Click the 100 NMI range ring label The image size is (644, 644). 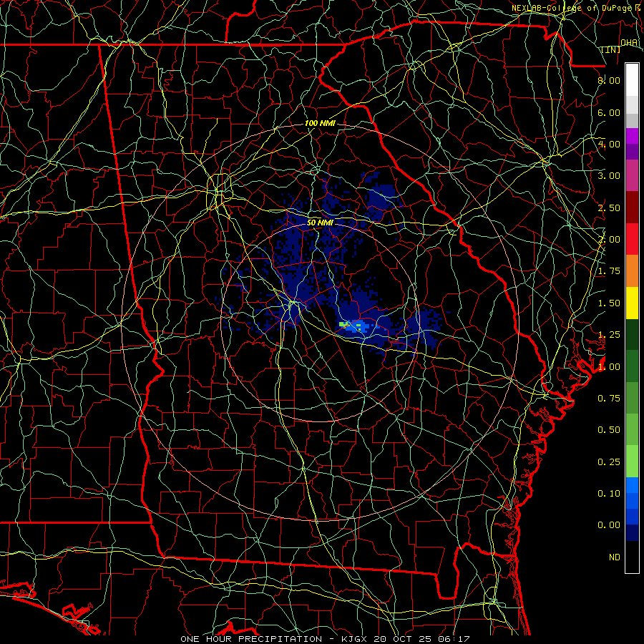pyautogui.click(x=320, y=123)
